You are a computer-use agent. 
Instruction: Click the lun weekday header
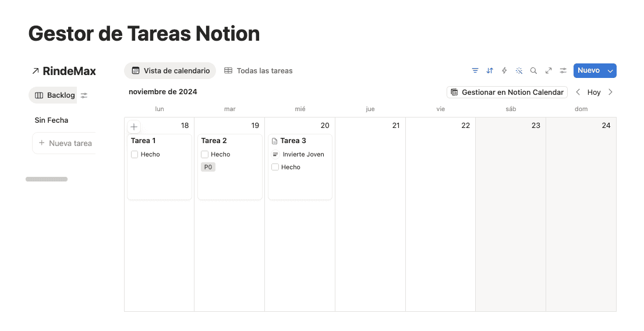coord(160,109)
